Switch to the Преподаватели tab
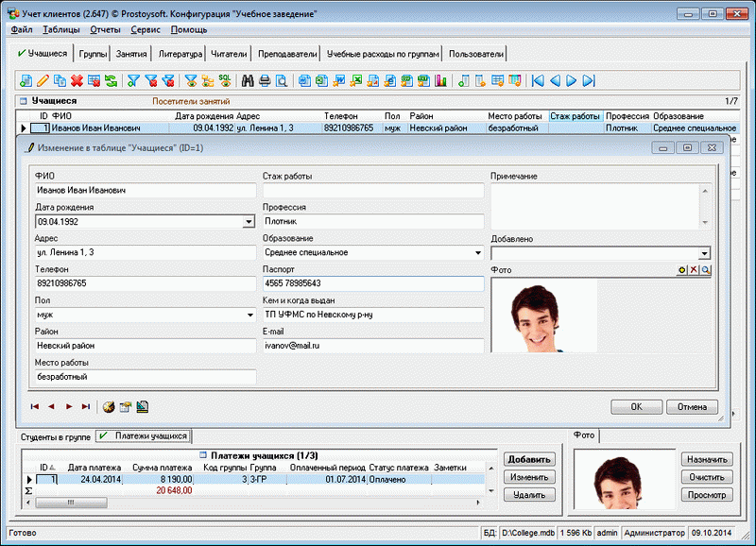The height and width of the screenshot is (546, 756). [x=287, y=55]
